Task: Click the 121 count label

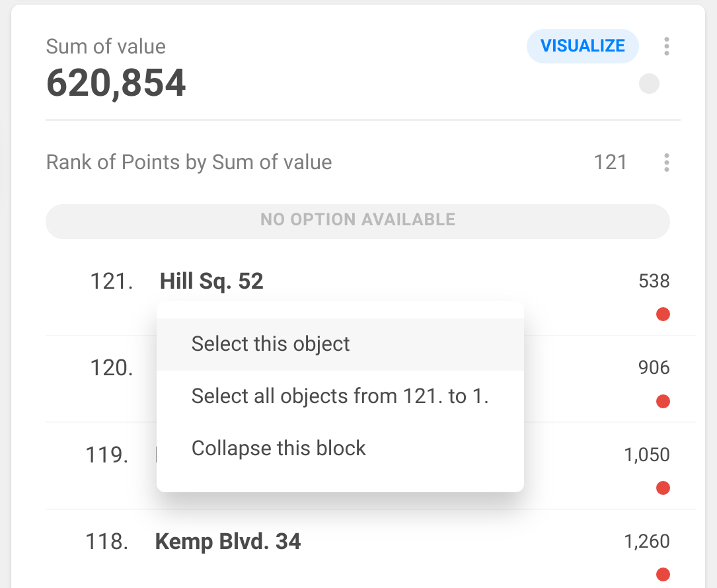Action: (x=610, y=163)
